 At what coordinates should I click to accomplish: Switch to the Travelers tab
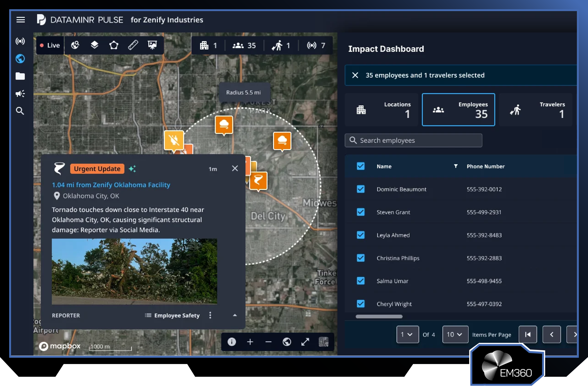(535, 109)
